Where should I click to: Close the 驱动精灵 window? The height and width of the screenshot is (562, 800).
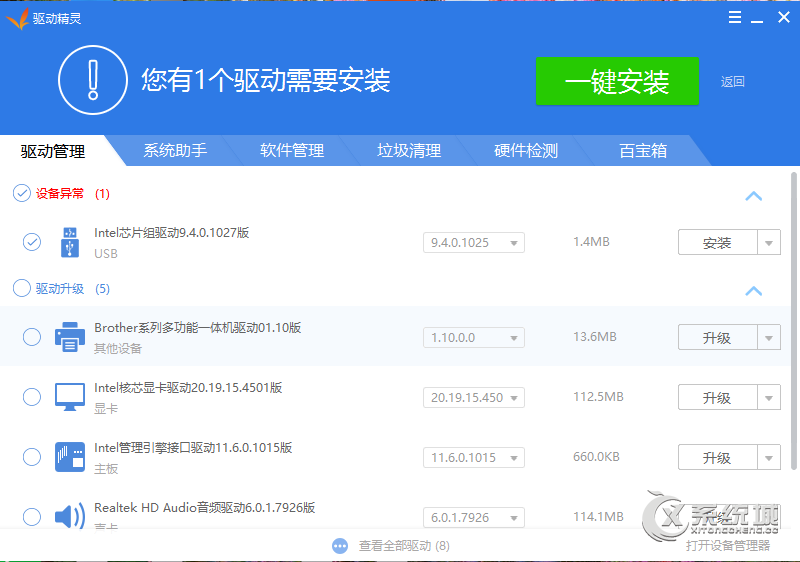point(784,17)
